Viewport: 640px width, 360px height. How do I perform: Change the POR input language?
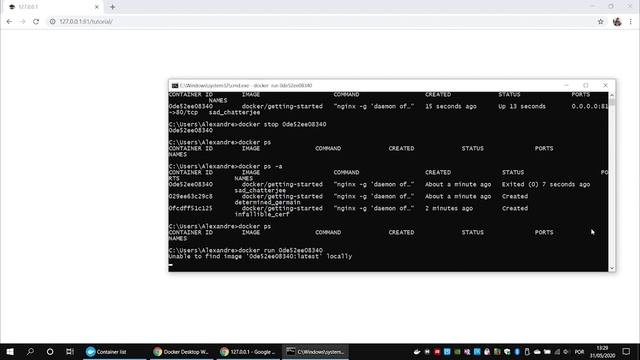pos(579,352)
